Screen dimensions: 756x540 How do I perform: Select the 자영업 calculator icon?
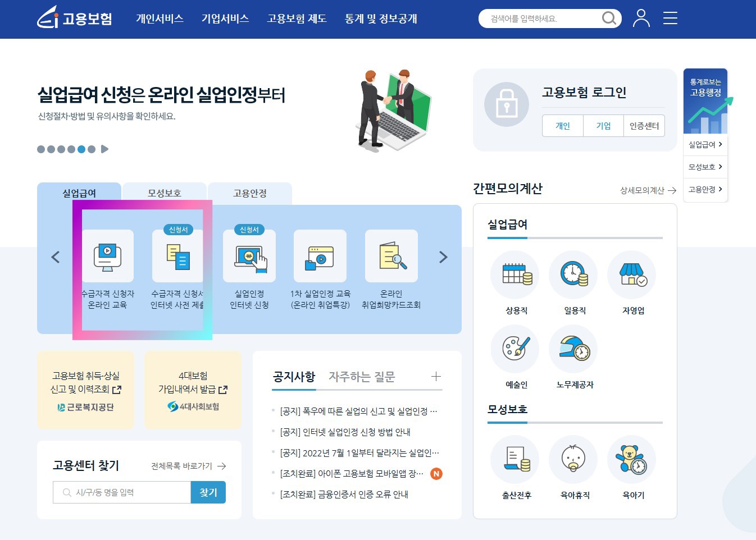tap(632, 274)
